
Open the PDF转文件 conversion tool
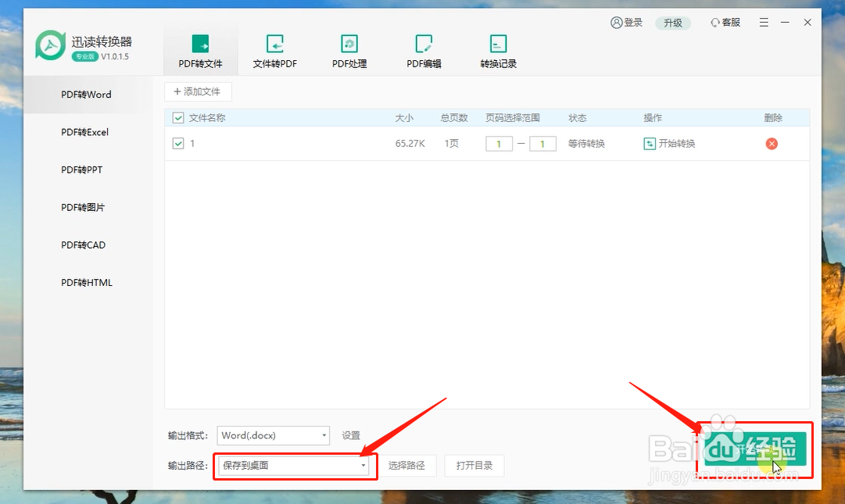200,51
